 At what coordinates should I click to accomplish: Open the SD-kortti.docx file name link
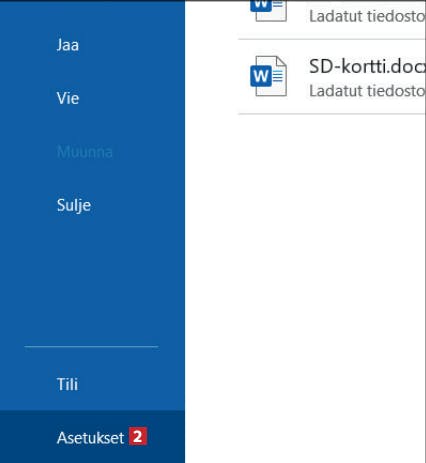(367, 66)
